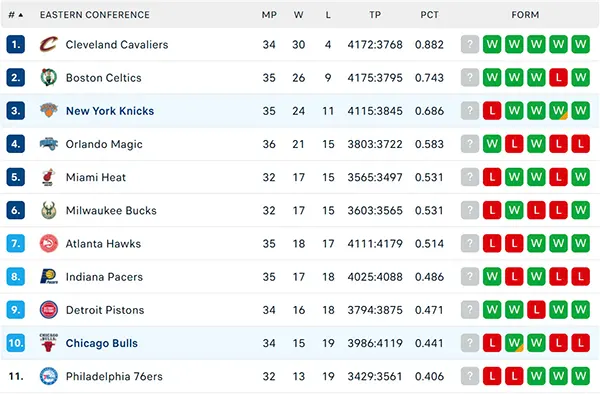The width and height of the screenshot is (600, 394).
Task: Click the Detroit Pistons logo
Action: tap(49, 310)
